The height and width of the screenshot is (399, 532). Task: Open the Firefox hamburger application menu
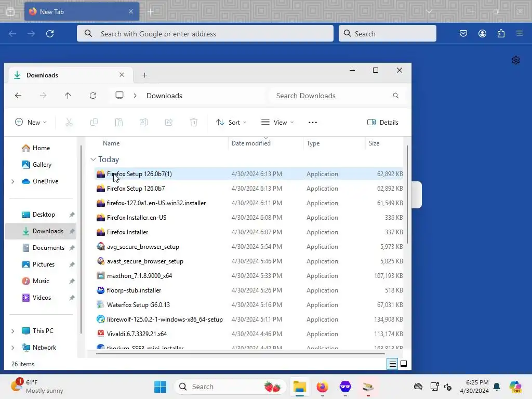(x=520, y=33)
